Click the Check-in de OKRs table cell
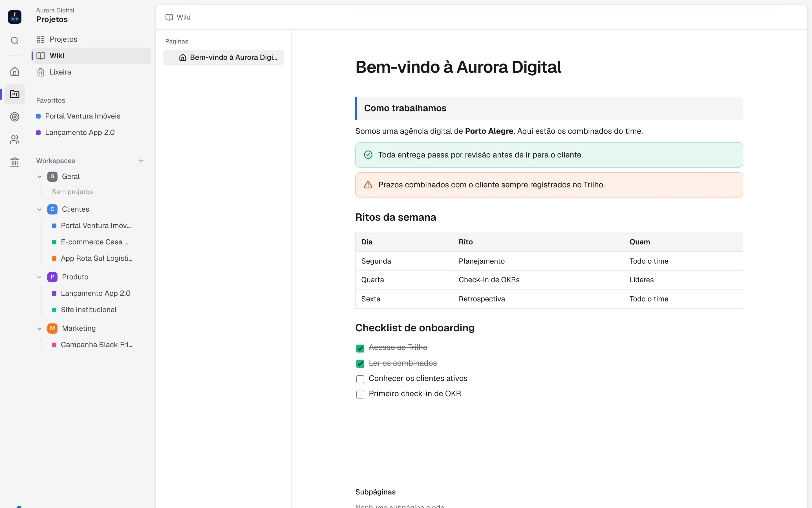This screenshot has width=812, height=508. point(538,280)
